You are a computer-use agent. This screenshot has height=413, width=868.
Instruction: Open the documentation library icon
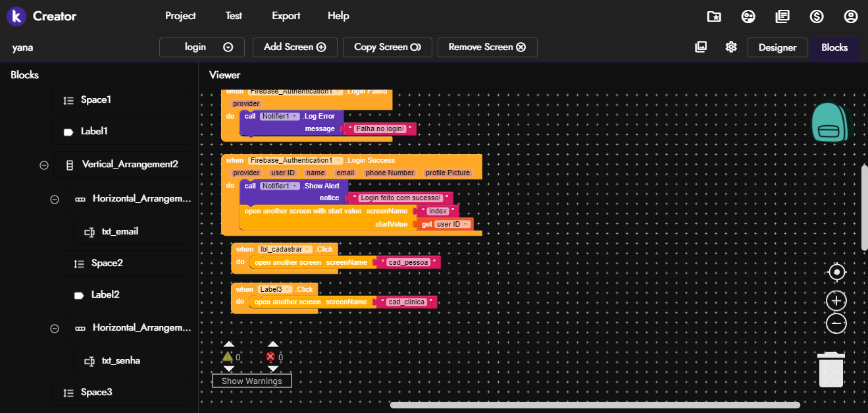782,16
